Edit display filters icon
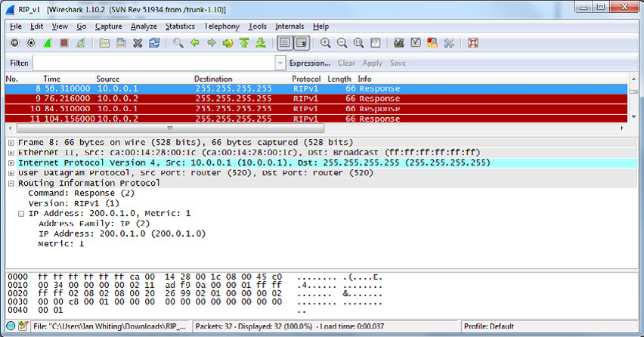Image resolution: width=644 pixels, height=337 pixels. coord(416,42)
